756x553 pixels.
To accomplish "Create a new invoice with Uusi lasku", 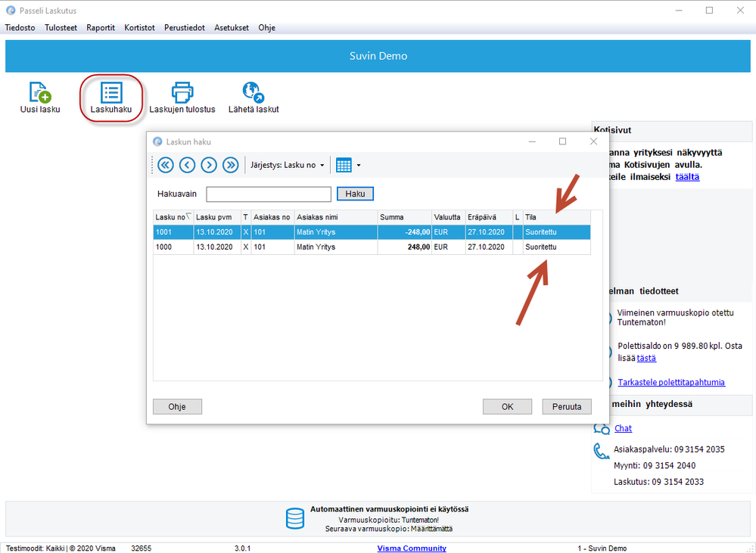I will [x=40, y=98].
